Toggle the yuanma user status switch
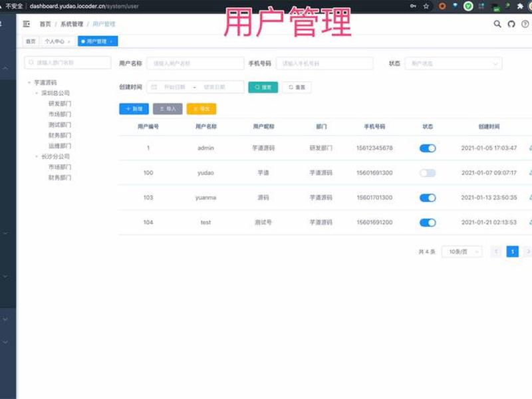 [x=428, y=198]
